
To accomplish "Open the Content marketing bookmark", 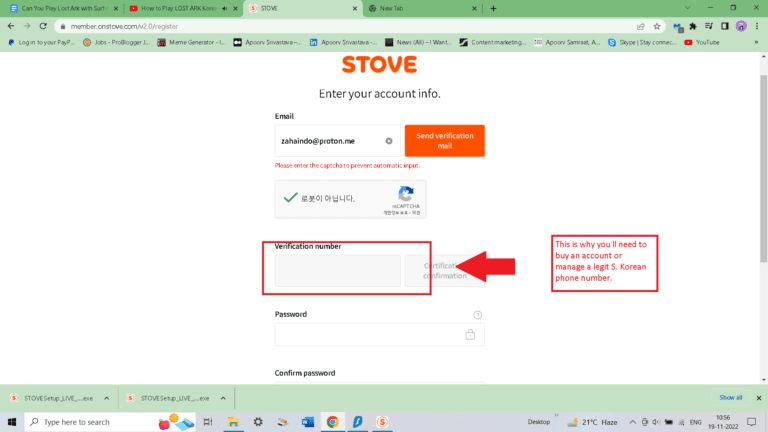I will pyautogui.click(x=493, y=43).
